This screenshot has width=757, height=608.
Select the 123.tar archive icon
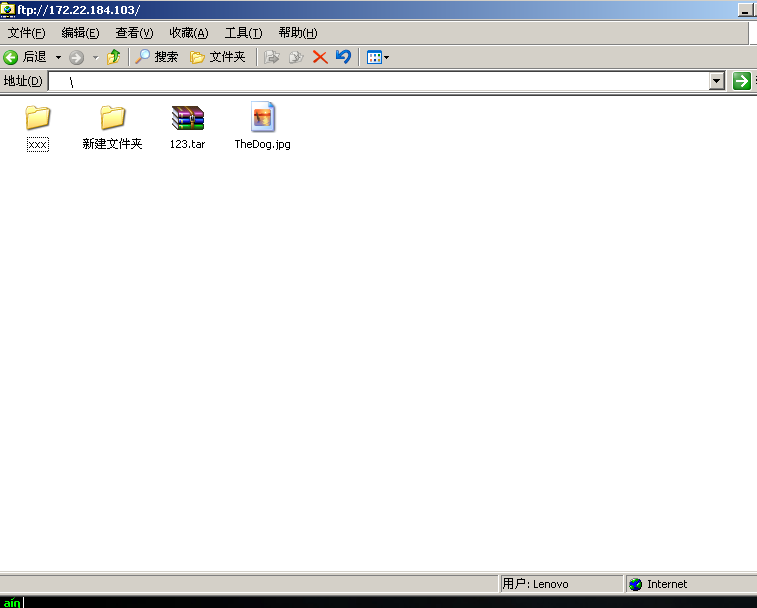188,118
